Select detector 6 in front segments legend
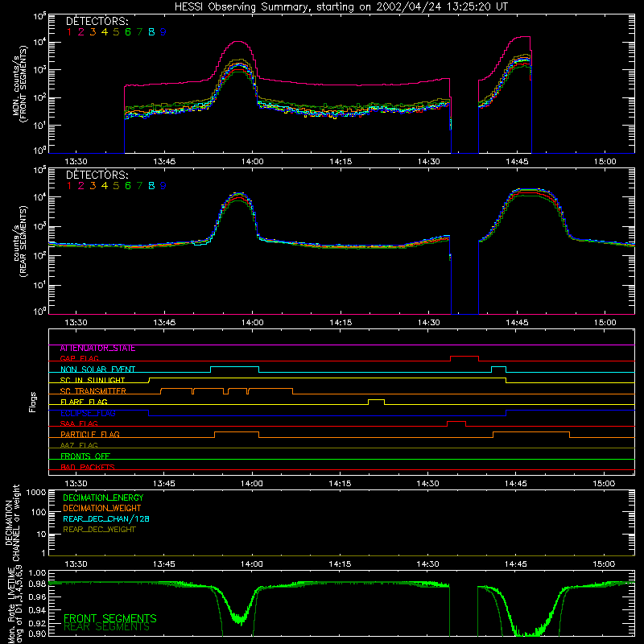 (x=128, y=32)
